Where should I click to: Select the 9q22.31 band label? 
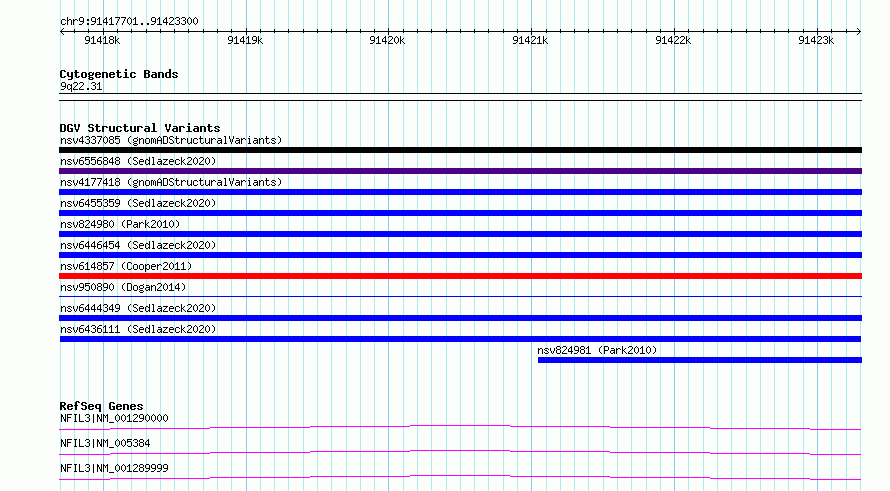(x=81, y=86)
